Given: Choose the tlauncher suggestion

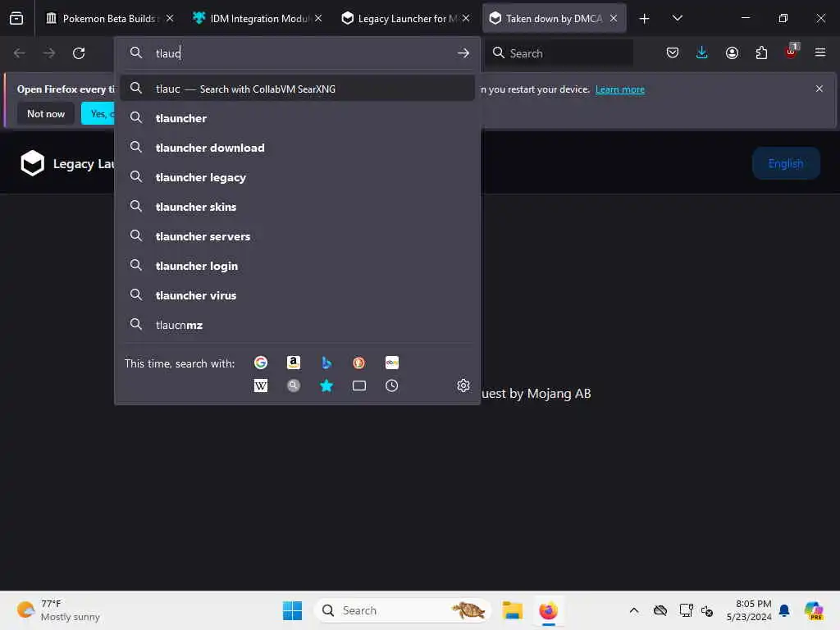Looking at the screenshot, I should [x=297, y=118].
